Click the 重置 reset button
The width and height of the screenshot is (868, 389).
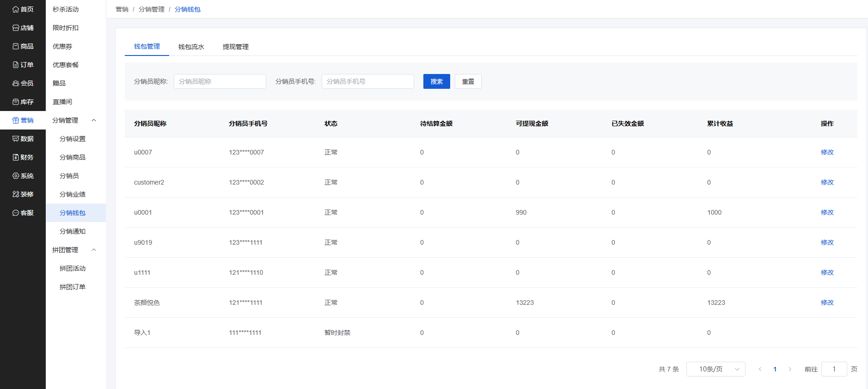[468, 81]
